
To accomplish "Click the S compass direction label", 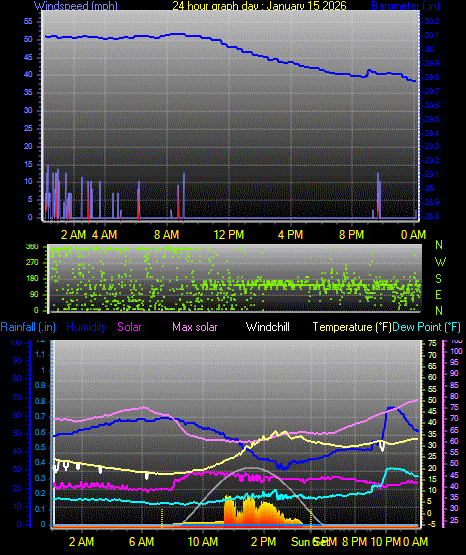I will pos(438,279).
